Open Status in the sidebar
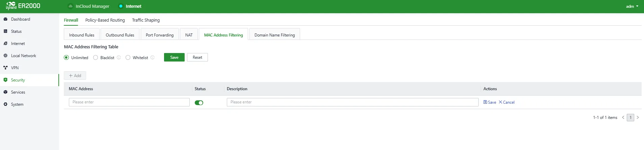Viewport: 644px width, 150px height. coord(29,31)
